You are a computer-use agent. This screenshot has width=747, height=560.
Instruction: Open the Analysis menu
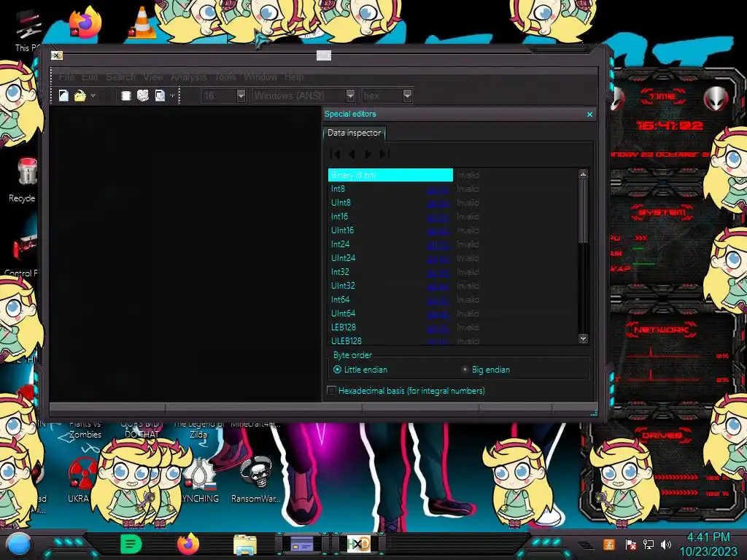tap(189, 77)
